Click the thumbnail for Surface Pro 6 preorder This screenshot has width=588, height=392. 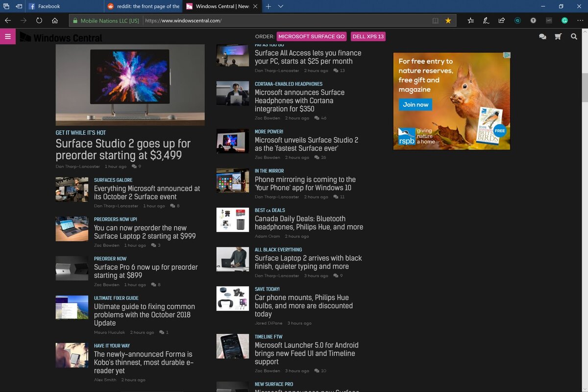[x=72, y=268]
